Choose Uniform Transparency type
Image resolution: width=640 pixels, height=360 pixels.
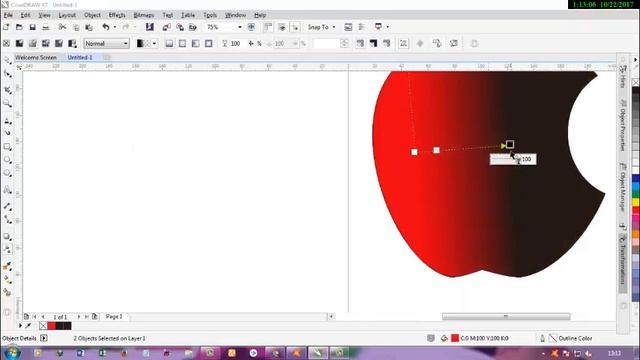coord(19,43)
